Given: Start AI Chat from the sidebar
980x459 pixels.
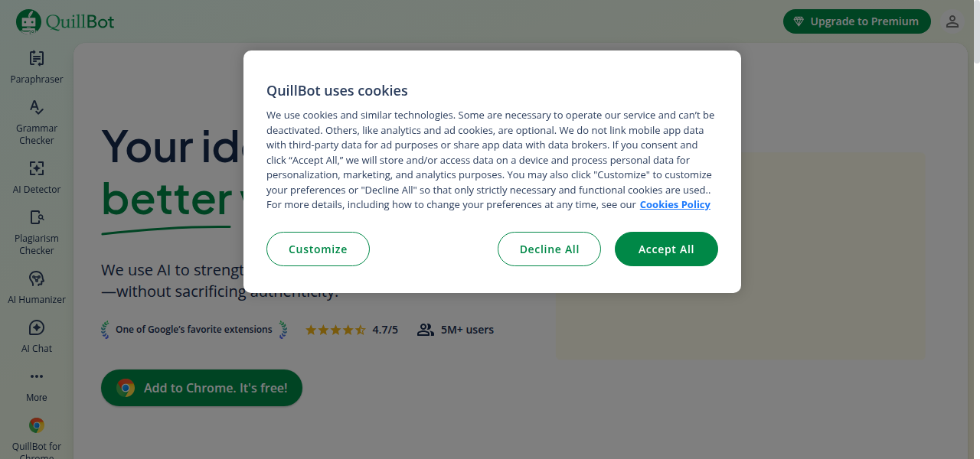Looking at the screenshot, I should [36, 335].
